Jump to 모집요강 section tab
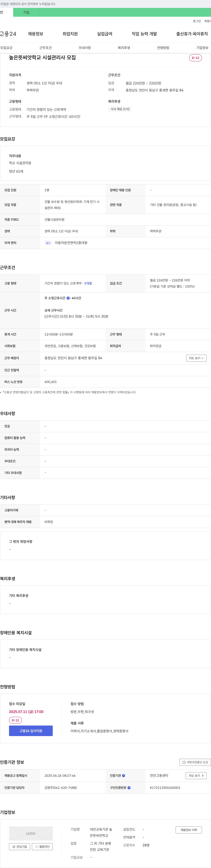The width and height of the screenshot is (211, 868). click(x=6, y=48)
